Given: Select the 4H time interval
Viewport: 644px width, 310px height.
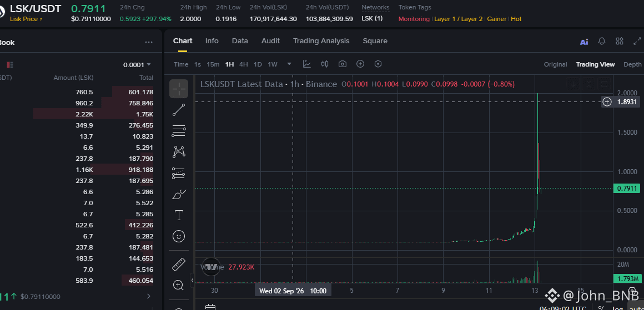Looking at the screenshot, I should (x=244, y=64).
